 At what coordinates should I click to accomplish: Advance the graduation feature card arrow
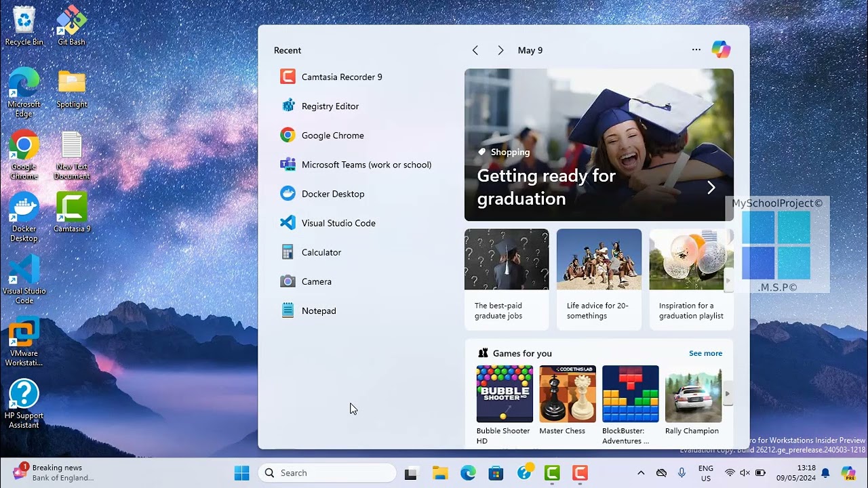point(711,188)
